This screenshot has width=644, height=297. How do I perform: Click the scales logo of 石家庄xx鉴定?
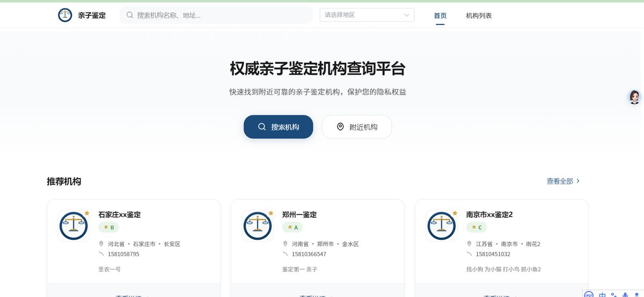[74, 226]
